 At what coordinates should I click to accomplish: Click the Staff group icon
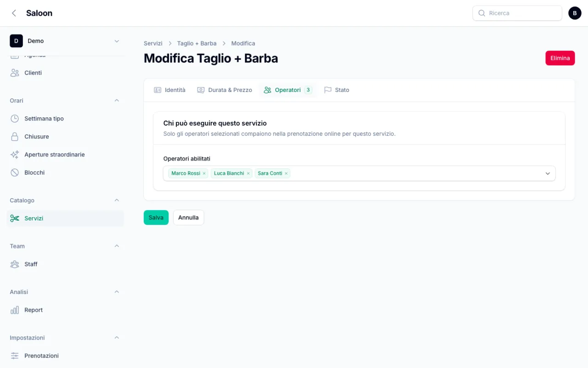click(x=15, y=264)
